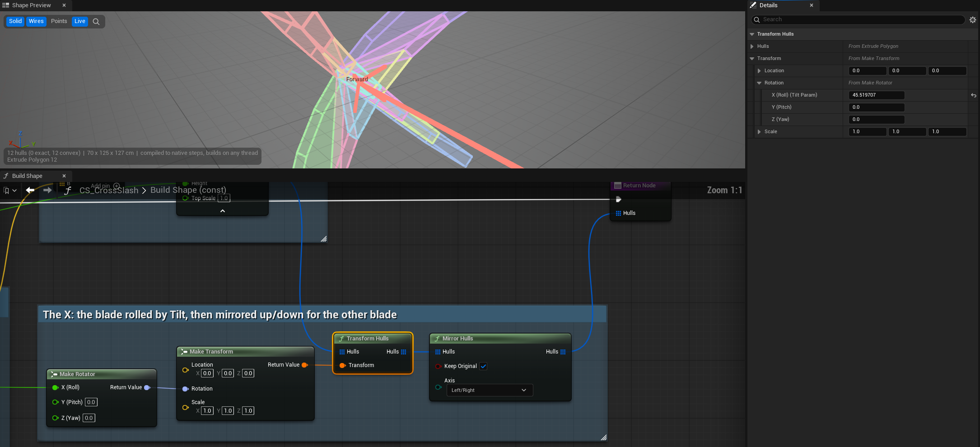Expand the Hulls property row
The image size is (980, 447).
[752, 47]
